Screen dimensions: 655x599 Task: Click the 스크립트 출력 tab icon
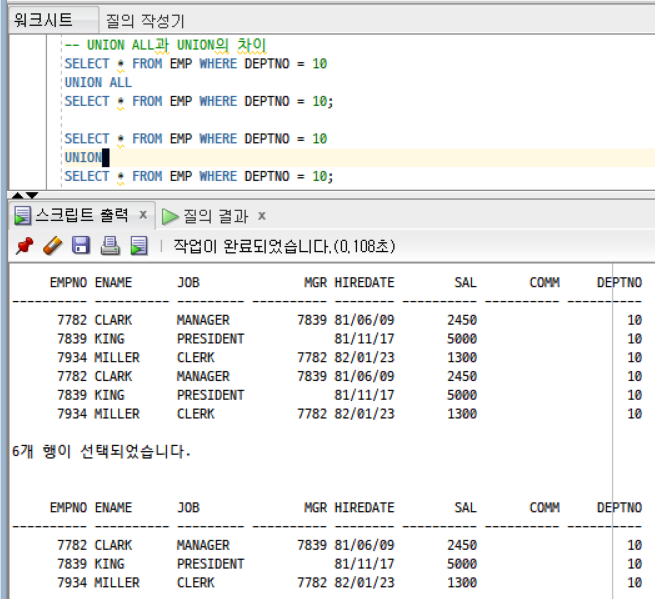(x=22, y=216)
